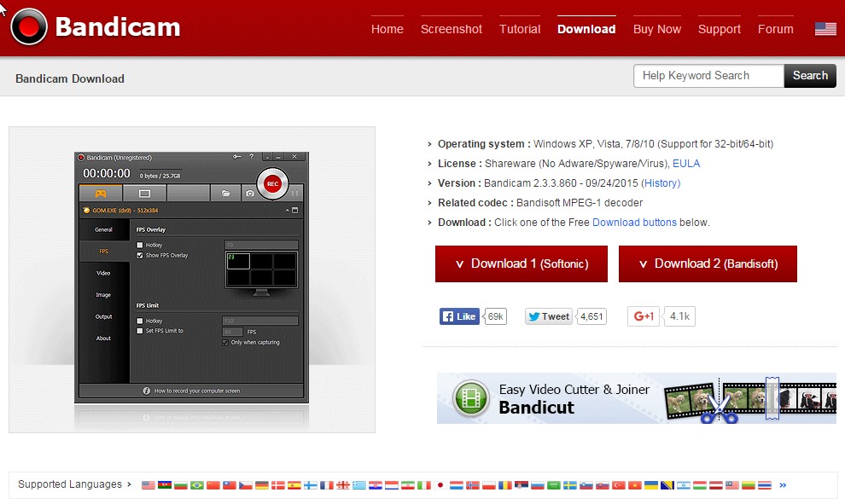
Task: Click the China flag
Action: [213, 485]
